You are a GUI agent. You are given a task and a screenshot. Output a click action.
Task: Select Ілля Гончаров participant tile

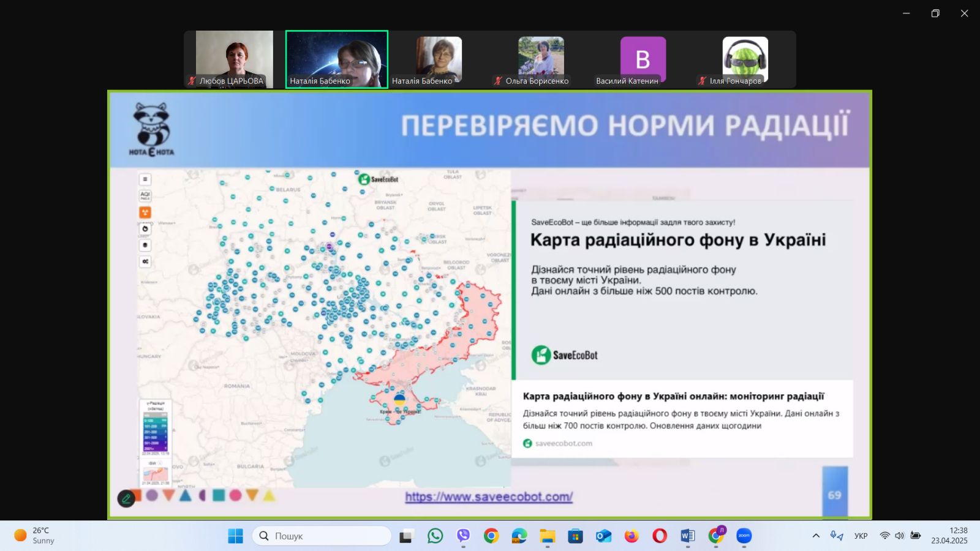tap(745, 59)
